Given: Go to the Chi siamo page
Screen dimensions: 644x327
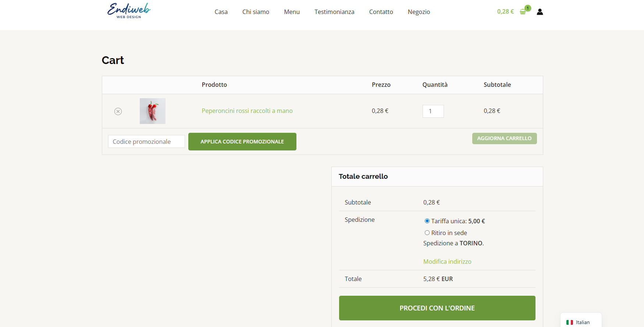Looking at the screenshot, I should (256, 12).
